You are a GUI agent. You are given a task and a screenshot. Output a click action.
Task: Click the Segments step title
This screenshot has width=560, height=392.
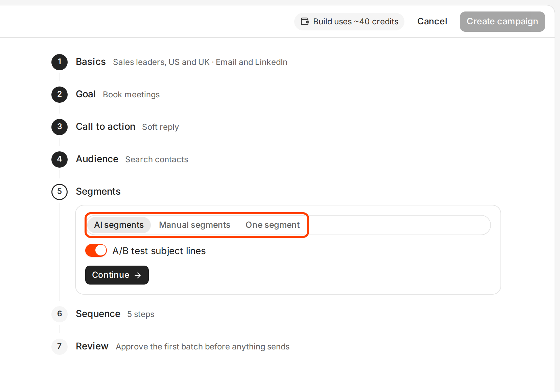[x=98, y=192]
